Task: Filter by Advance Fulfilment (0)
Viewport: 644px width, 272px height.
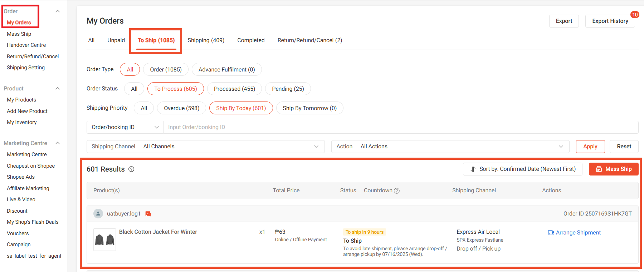Action: click(x=227, y=69)
